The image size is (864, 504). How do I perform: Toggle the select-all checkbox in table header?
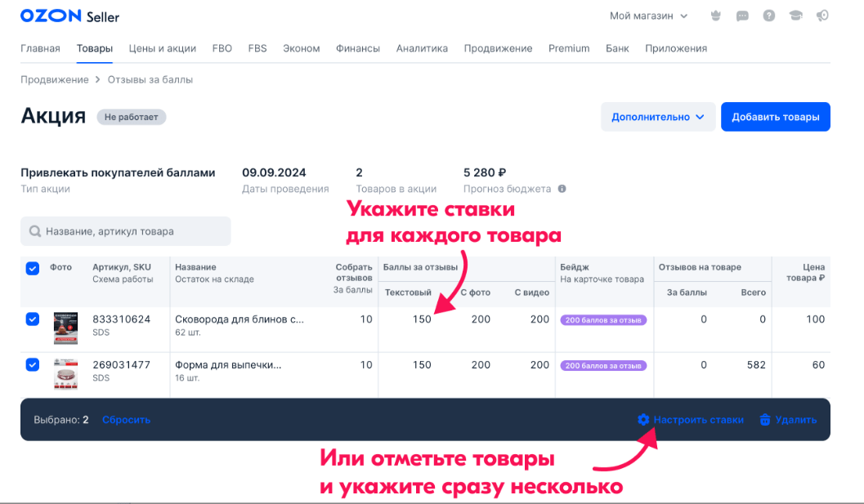[x=33, y=268]
